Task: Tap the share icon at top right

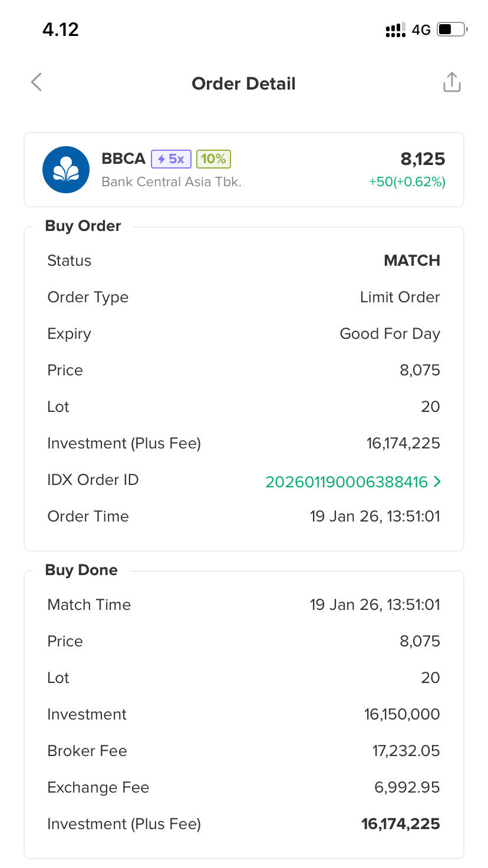Action: [x=451, y=82]
